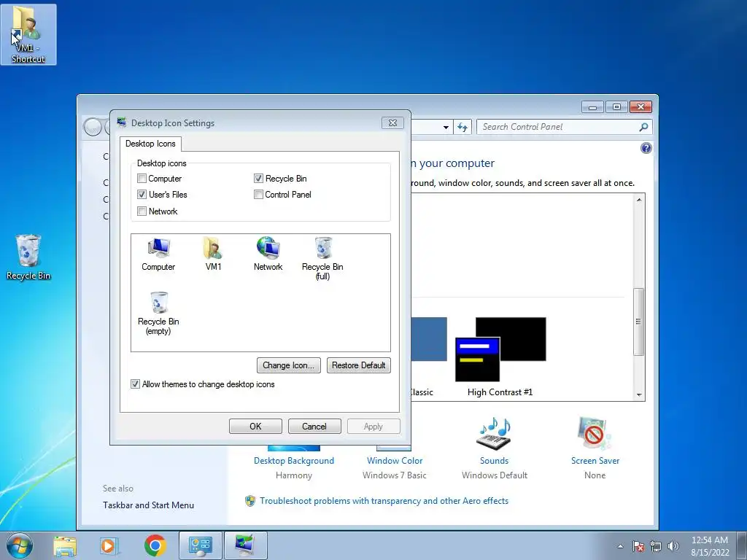Enable the Computer desktop icon checkbox
This screenshot has height=560, width=747.
point(142,179)
